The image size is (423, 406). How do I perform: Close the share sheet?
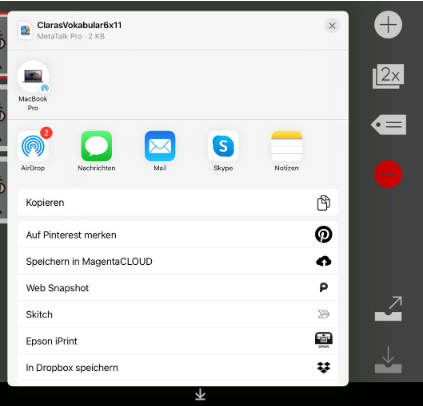332,26
